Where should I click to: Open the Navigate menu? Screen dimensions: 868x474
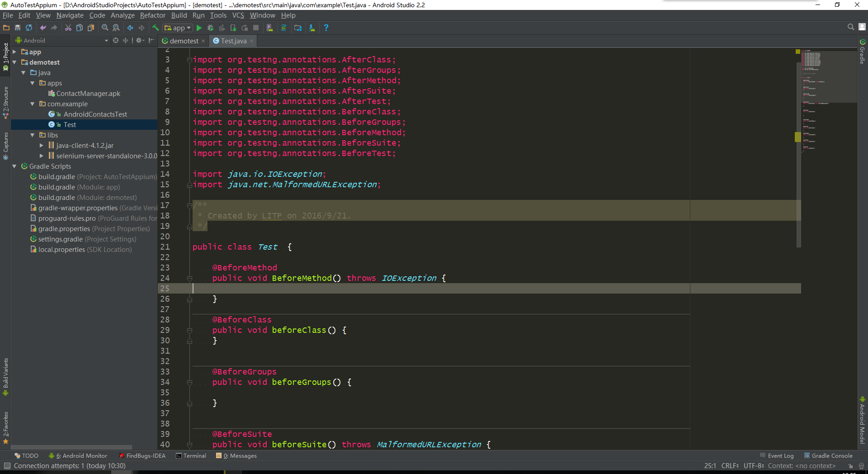click(x=70, y=15)
